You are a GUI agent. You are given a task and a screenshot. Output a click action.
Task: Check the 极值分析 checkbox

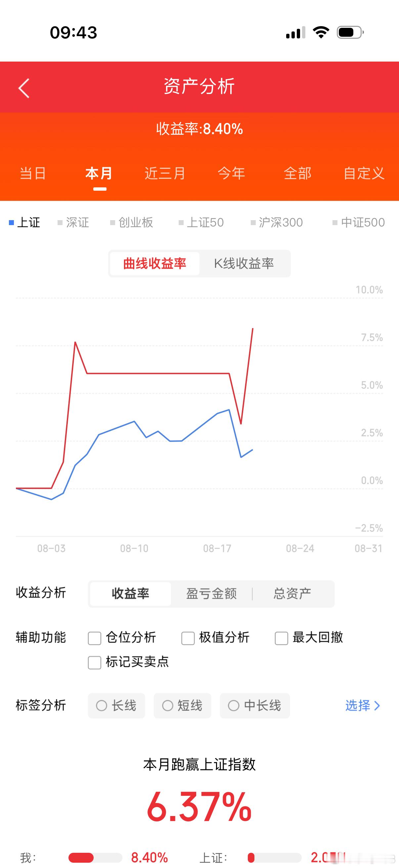pyautogui.click(x=188, y=638)
